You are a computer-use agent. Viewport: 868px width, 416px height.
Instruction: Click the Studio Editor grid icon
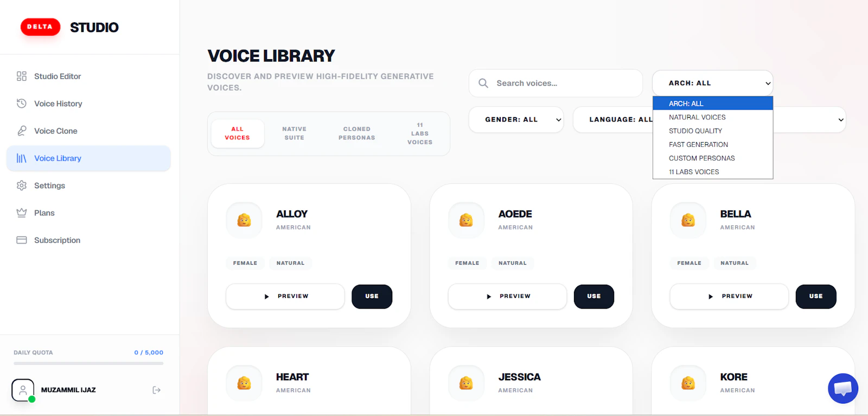coord(22,76)
